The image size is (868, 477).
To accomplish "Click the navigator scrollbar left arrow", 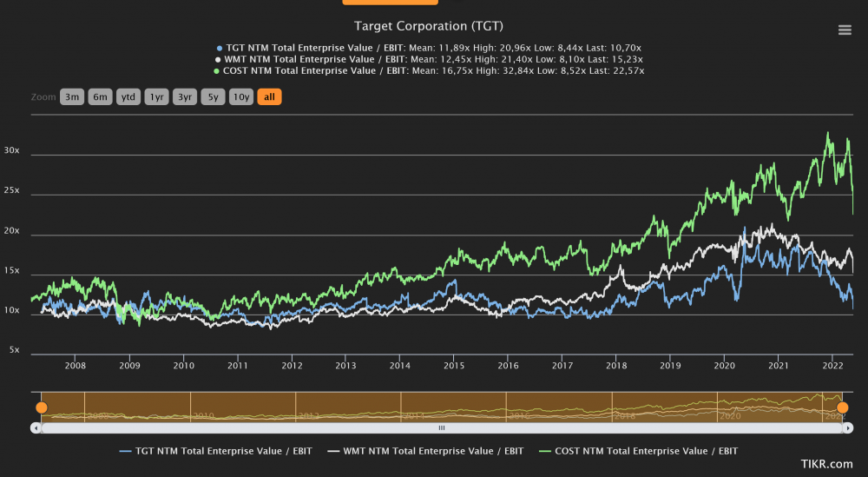I will click(x=36, y=427).
